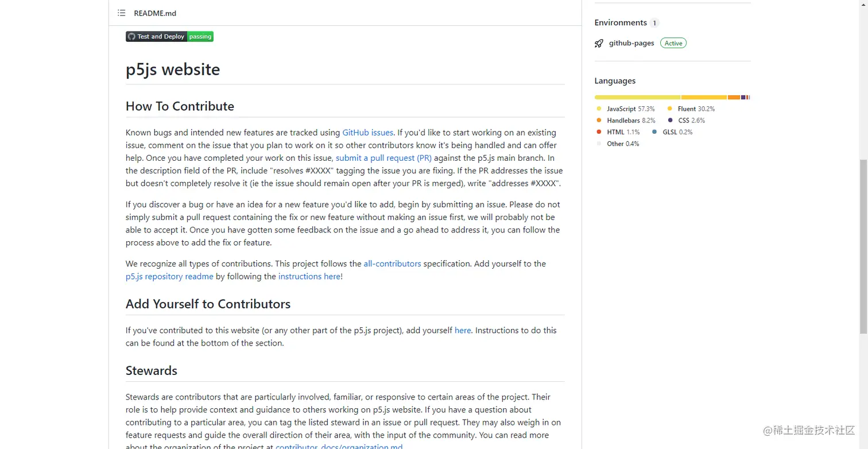Click the github-pages rocket icon
Viewport: 868px width, 449px height.
(x=599, y=43)
